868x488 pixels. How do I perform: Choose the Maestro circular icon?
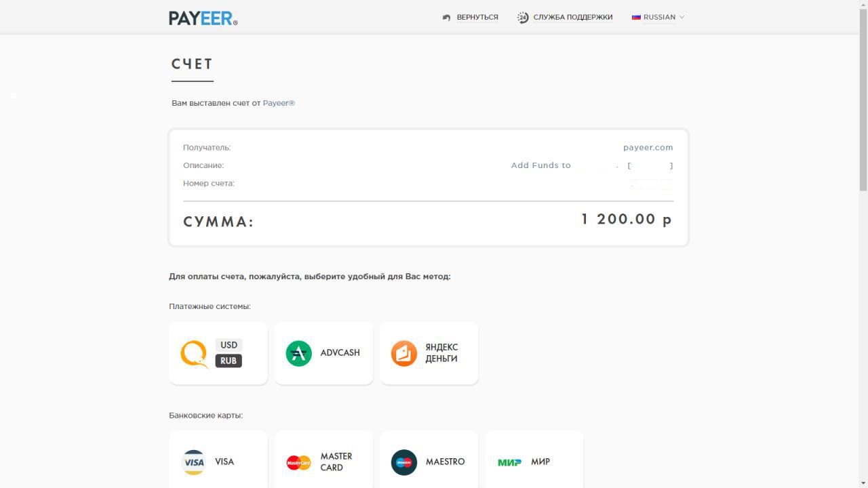tap(404, 462)
